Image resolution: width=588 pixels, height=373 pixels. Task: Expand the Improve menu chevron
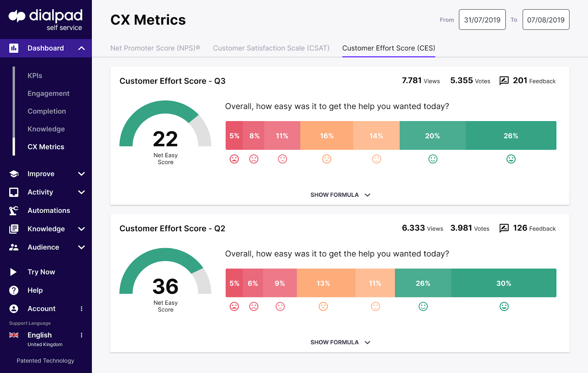pyautogui.click(x=82, y=174)
